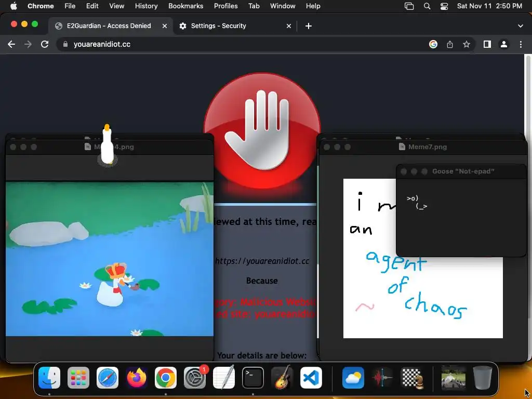This screenshot has width=532, height=399.
Task: Click the date and time in menu bar
Action: click(x=489, y=6)
